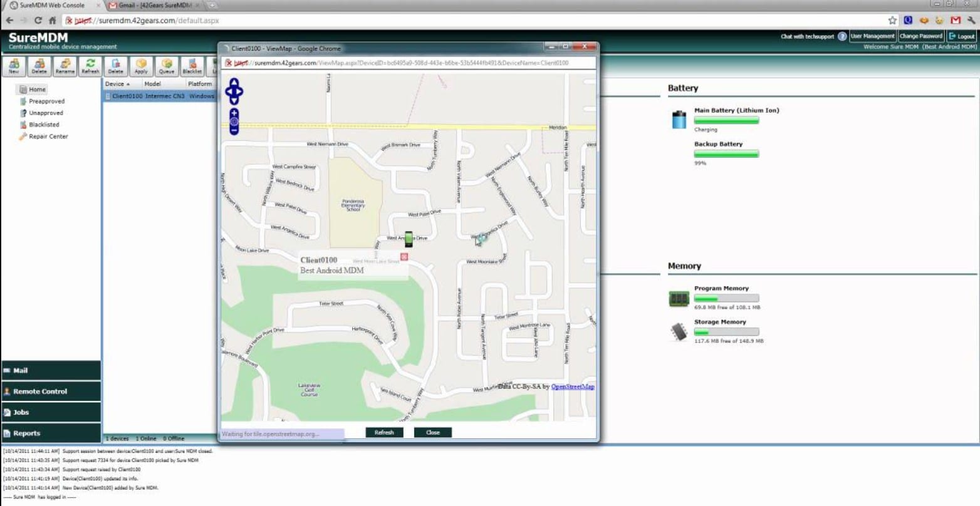Zoom out of the map with the minus icon
This screenshot has height=506, width=980.
pos(234,130)
